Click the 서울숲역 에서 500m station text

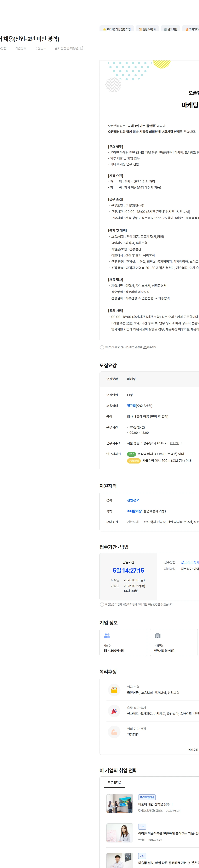coord(167,461)
